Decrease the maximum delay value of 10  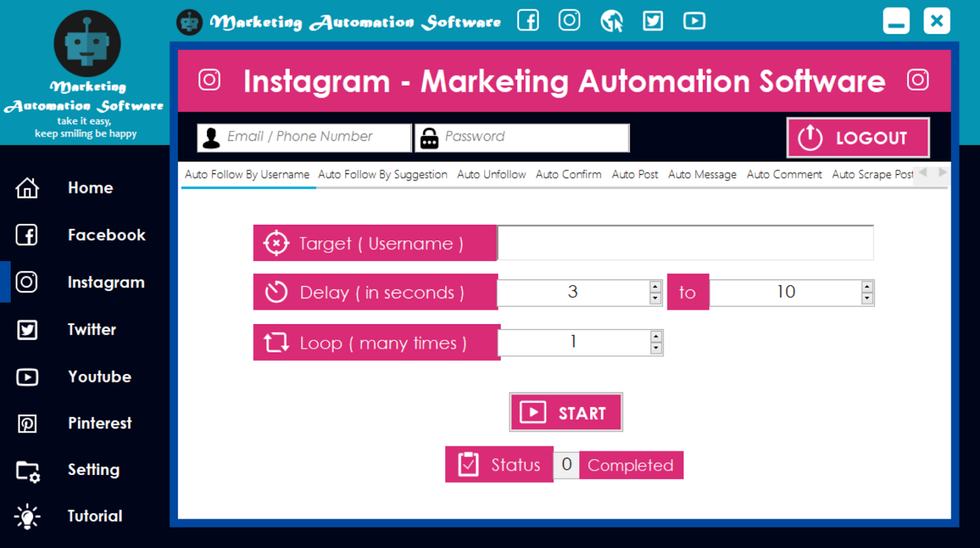[867, 299]
